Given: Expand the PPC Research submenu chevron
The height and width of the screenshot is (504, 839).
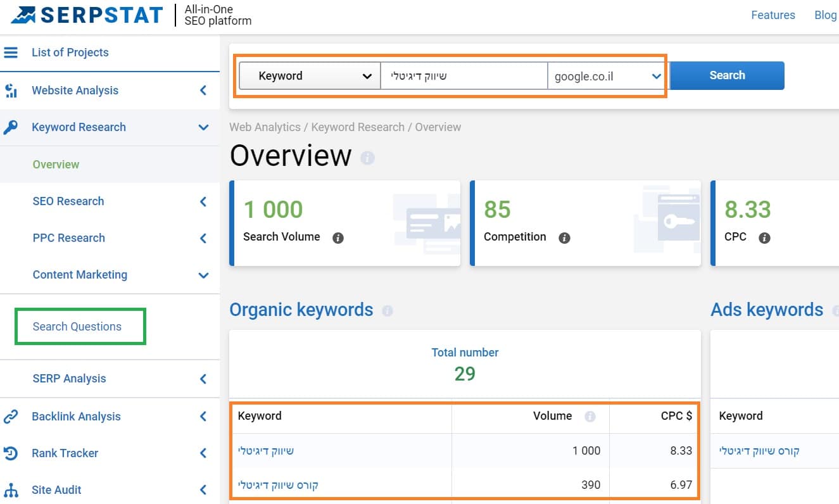Looking at the screenshot, I should coord(203,238).
